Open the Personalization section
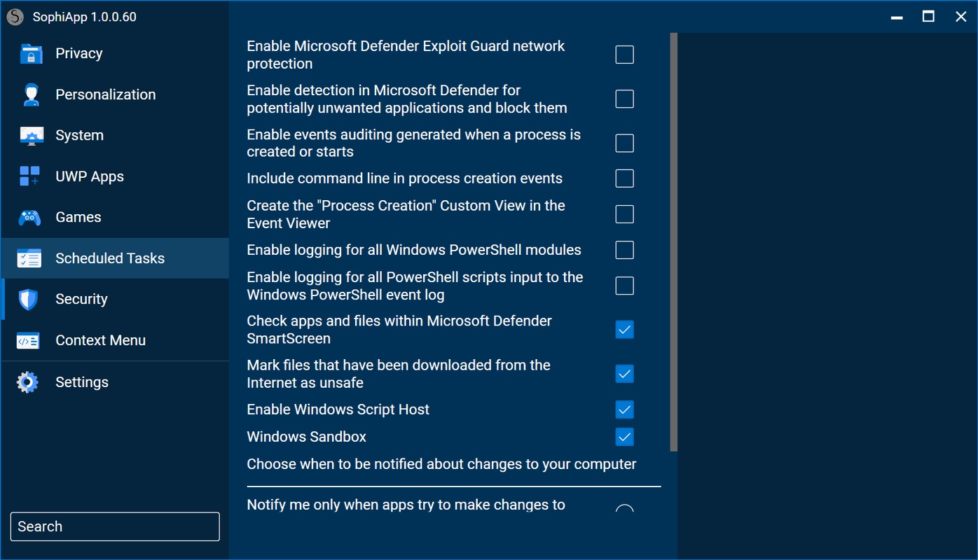 tap(106, 94)
